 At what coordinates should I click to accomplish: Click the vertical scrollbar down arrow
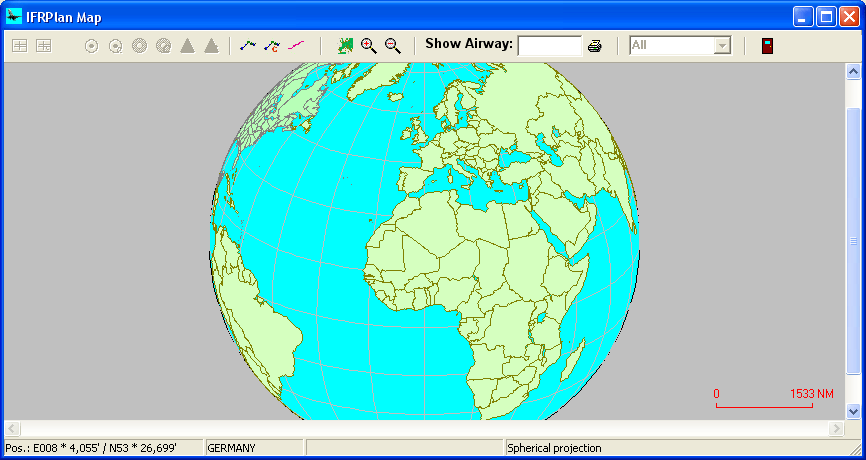pyautogui.click(x=853, y=411)
